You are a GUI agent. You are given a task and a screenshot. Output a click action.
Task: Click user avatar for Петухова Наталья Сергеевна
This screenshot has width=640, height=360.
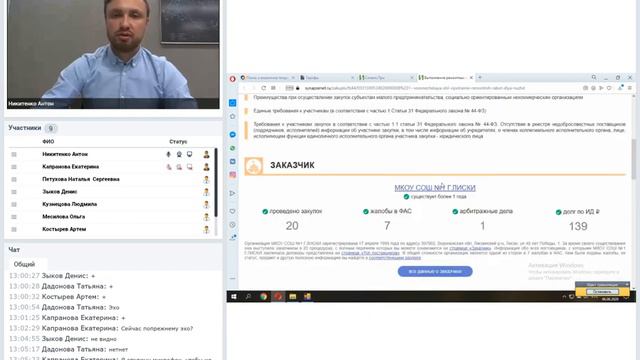[x=207, y=179]
